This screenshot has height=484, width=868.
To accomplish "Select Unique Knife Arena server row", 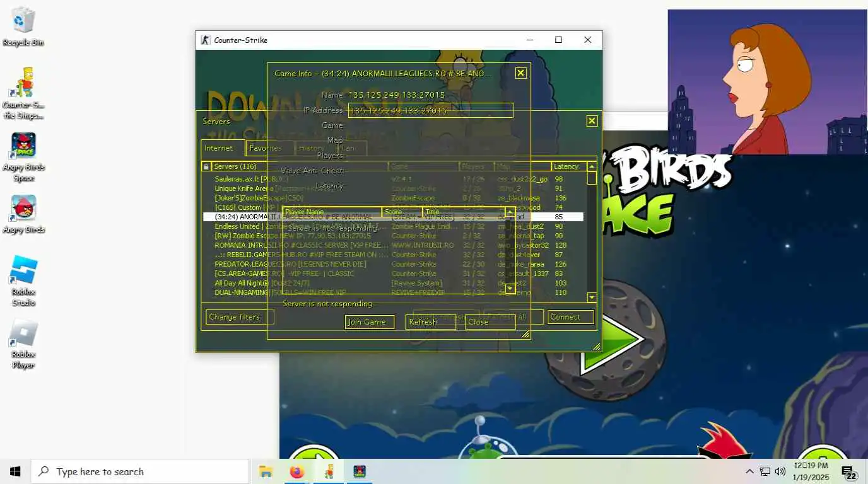I will tap(393, 188).
